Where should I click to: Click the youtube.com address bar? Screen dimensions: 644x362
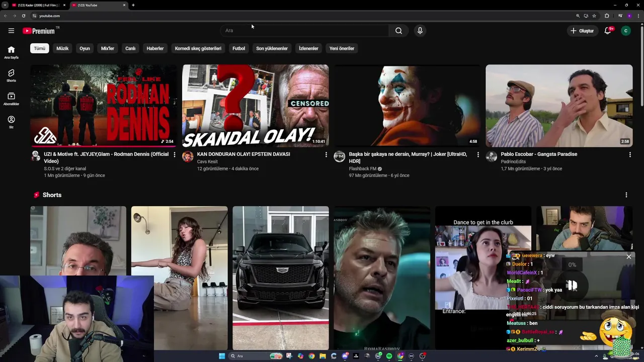coord(302,16)
